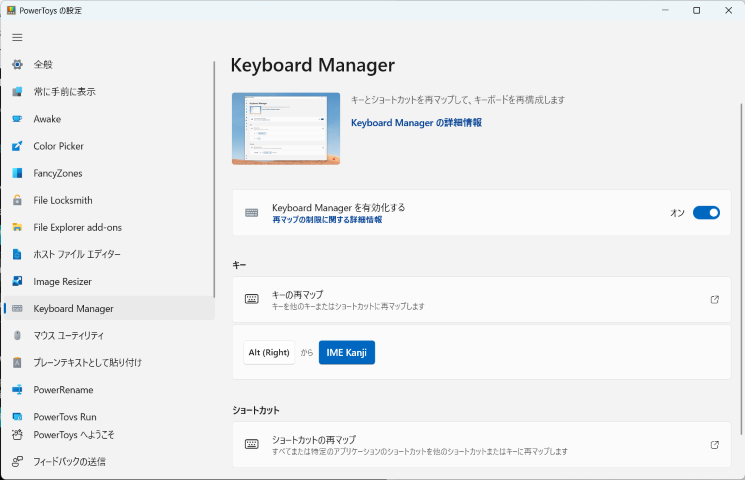Open Keyboard Manager の詳細情報 link
745x480 pixels.
[416, 122]
